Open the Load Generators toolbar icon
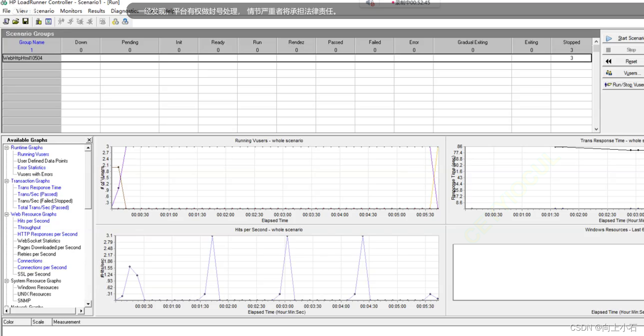This screenshot has width=644, height=336. click(39, 21)
